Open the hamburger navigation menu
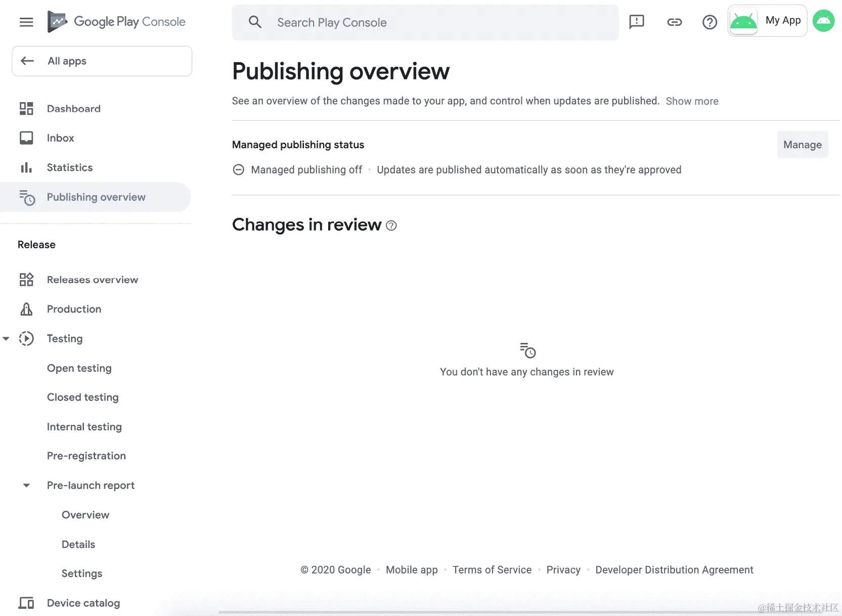The image size is (842, 616). click(x=26, y=22)
